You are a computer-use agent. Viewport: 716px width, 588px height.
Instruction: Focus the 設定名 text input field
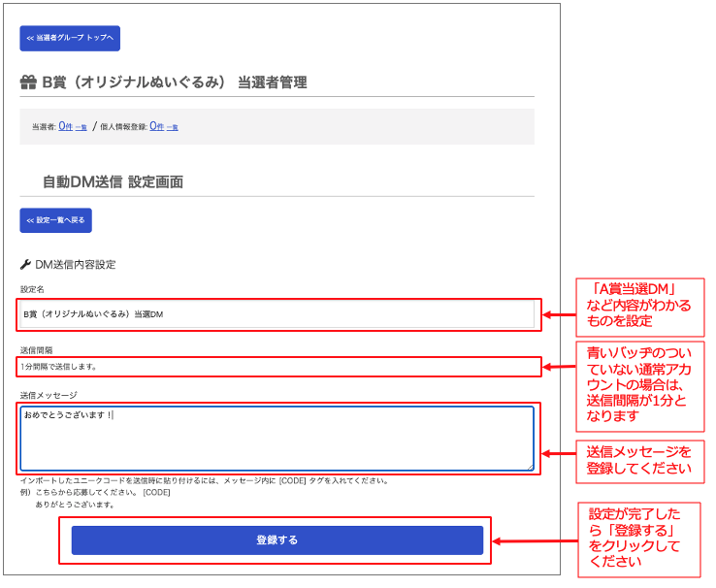(x=277, y=314)
